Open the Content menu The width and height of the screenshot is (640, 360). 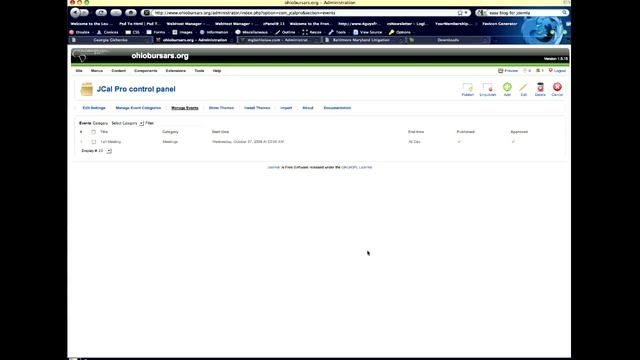(118, 71)
